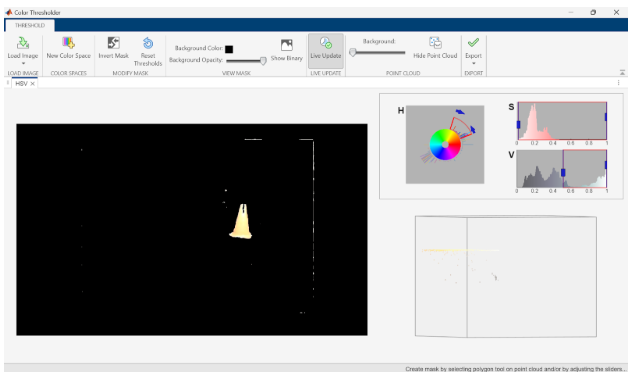633x378 pixels.
Task: Click the S histogram left blue handle
Action: (518, 125)
